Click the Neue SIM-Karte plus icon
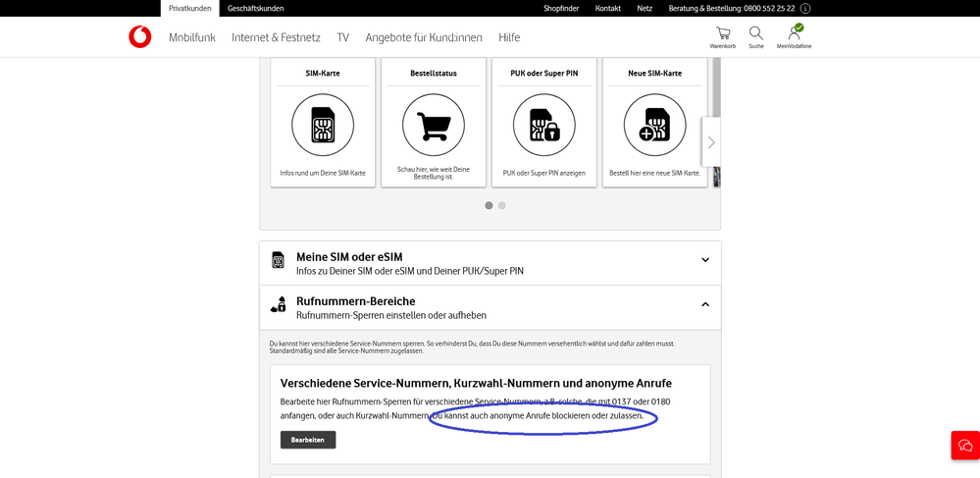Screen dimensions: 980x478 coord(655,125)
